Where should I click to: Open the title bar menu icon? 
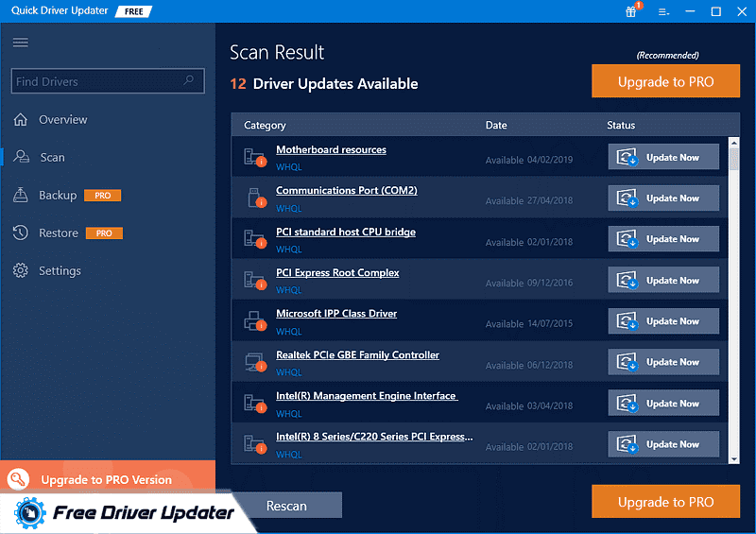[664, 12]
